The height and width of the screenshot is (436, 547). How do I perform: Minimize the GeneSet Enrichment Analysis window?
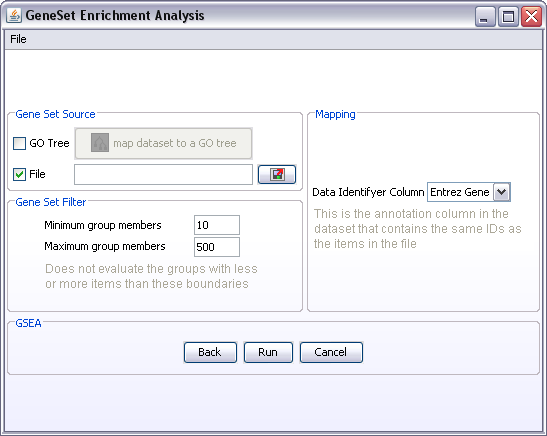485,16
